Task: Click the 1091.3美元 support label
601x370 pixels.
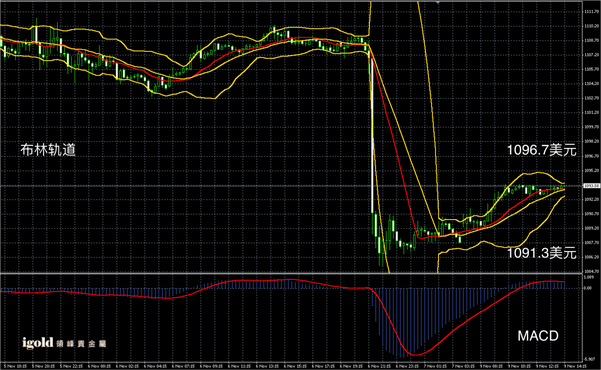Action: click(542, 253)
